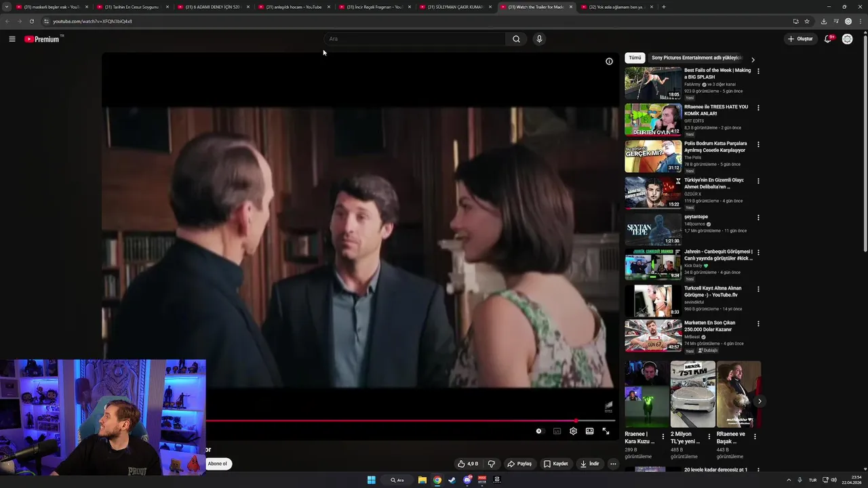Dislike the video
This screenshot has width=868, height=488.
tap(492, 464)
